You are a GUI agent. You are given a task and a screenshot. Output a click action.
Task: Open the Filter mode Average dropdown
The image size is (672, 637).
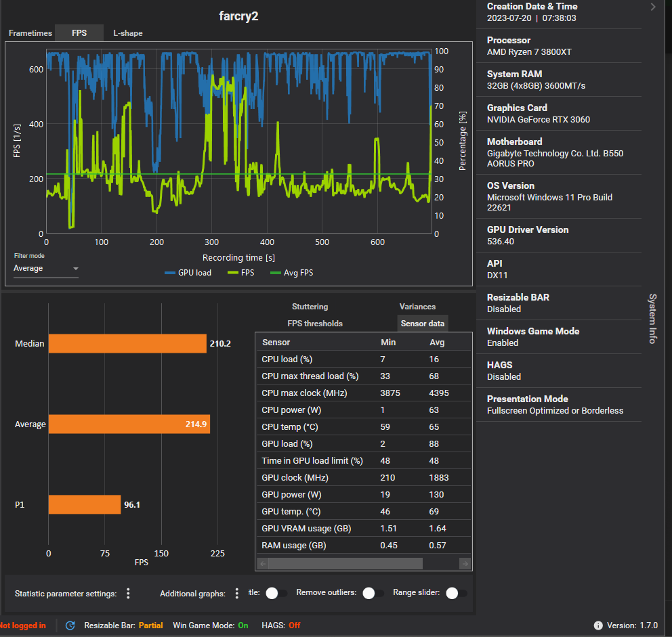[46, 269]
